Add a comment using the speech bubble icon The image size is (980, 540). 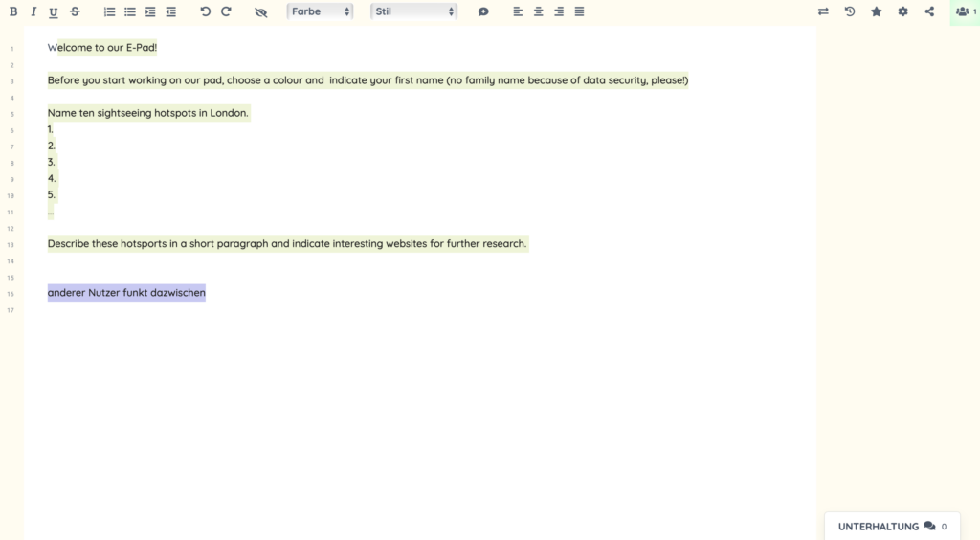(x=483, y=11)
